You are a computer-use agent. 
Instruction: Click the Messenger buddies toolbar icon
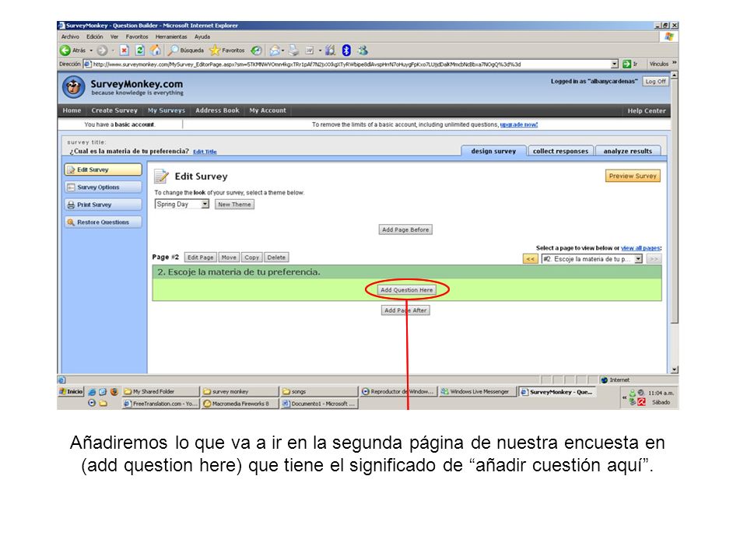tap(363, 50)
